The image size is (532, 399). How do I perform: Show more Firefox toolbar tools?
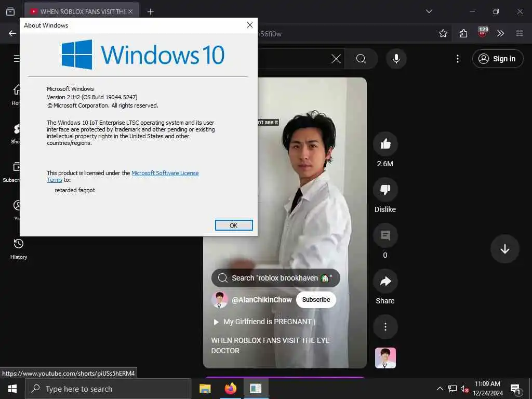coord(500,33)
